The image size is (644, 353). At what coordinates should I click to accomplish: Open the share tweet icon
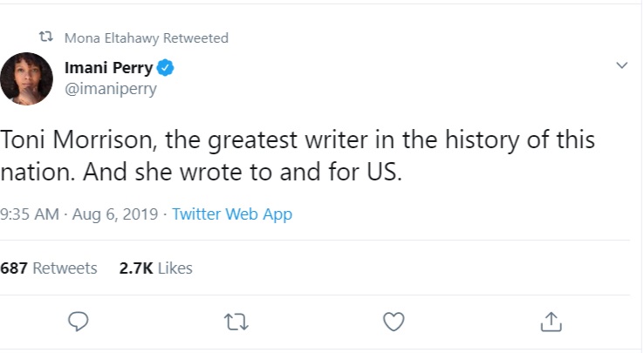click(551, 322)
